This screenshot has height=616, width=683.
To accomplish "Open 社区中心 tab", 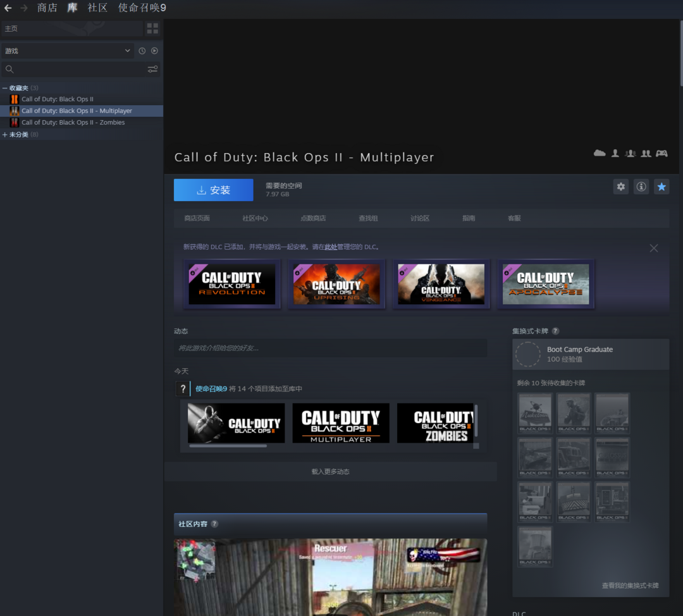I will click(255, 218).
